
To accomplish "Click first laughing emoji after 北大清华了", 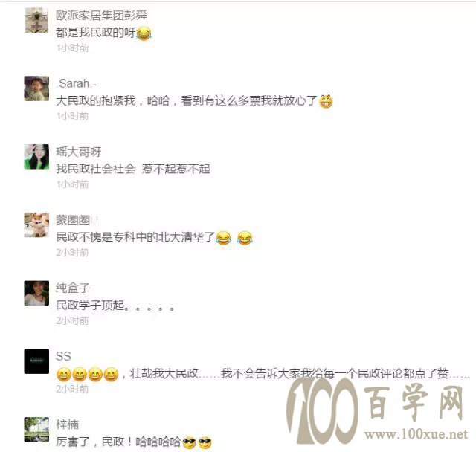I will point(223,238).
